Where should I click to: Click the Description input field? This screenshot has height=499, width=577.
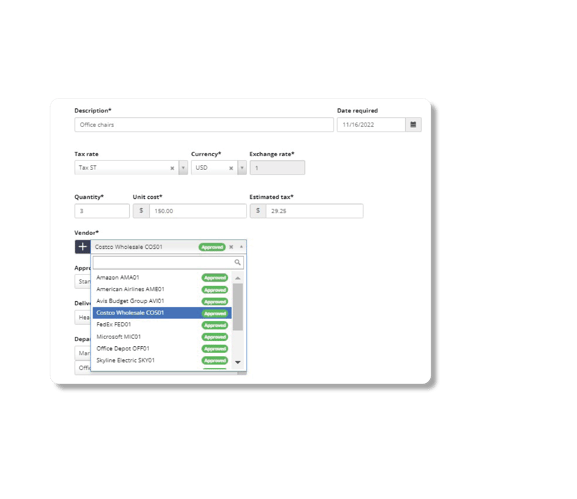(204, 125)
